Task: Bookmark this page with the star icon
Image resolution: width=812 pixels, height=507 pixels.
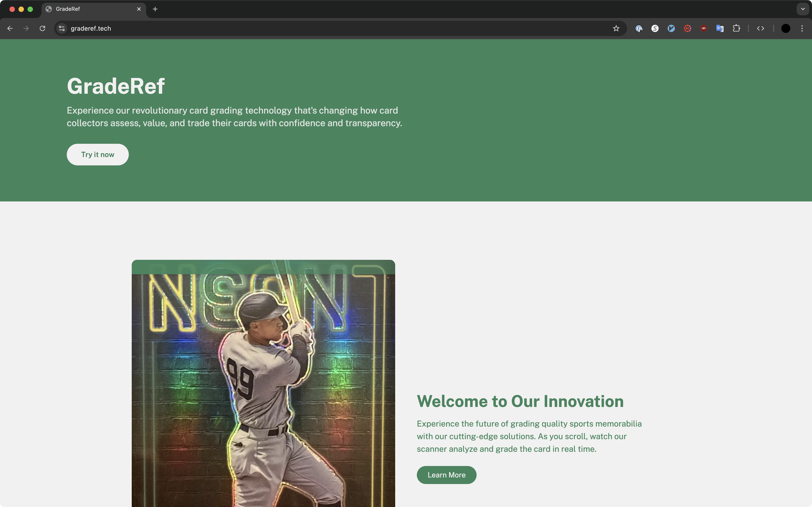Action: pos(616,28)
